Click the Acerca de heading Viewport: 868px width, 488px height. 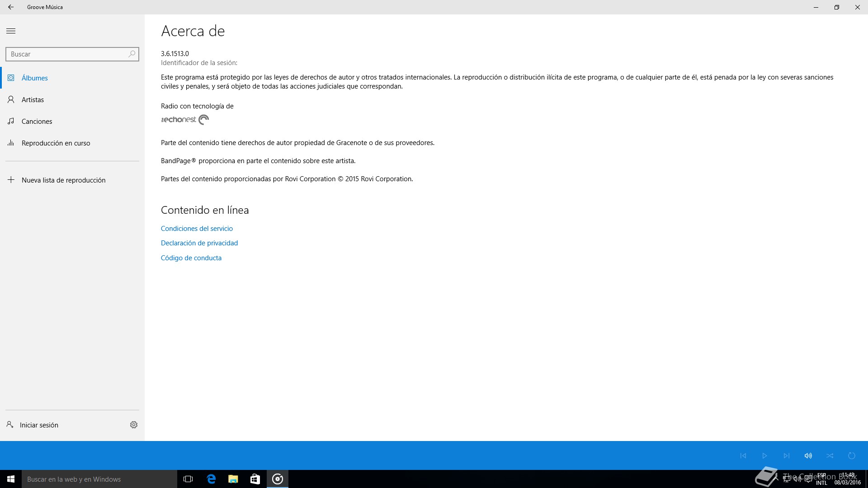tap(193, 31)
